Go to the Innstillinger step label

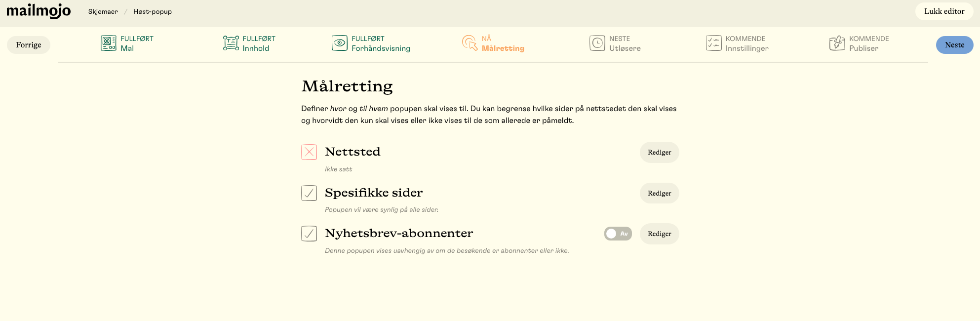tap(747, 48)
